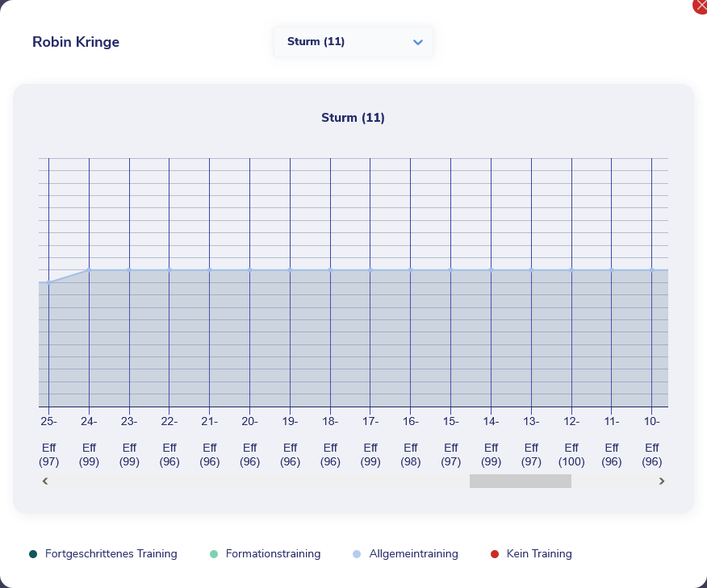
Task: Click the green Formationstraining legend dot
Action: pyautogui.click(x=214, y=554)
